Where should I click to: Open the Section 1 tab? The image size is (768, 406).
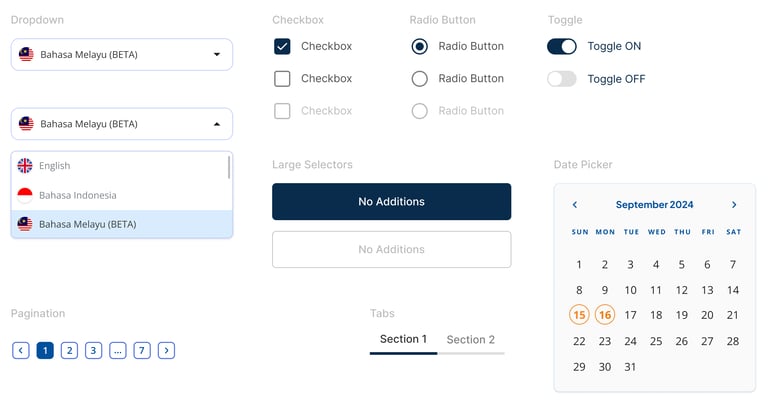pos(404,339)
